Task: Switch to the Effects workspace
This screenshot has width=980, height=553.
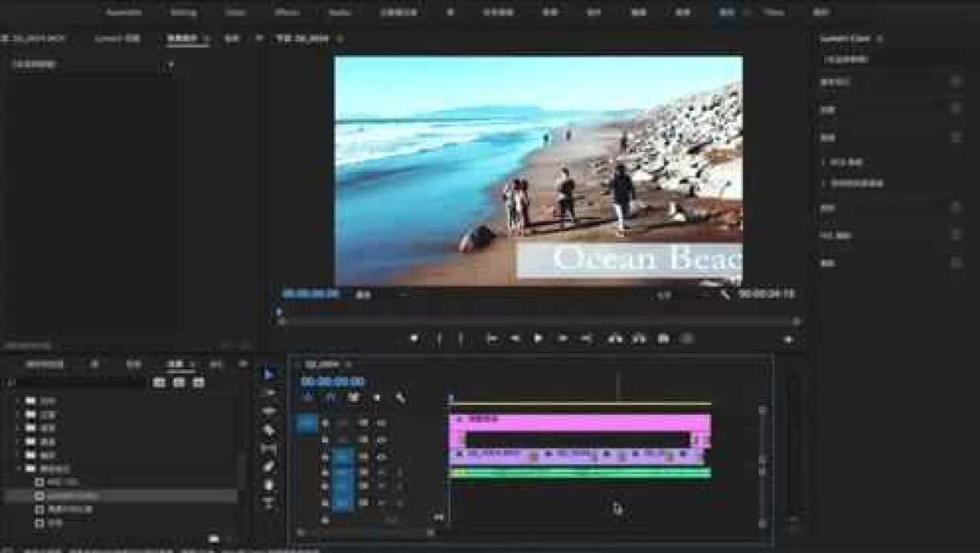Action: click(x=287, y=12)
